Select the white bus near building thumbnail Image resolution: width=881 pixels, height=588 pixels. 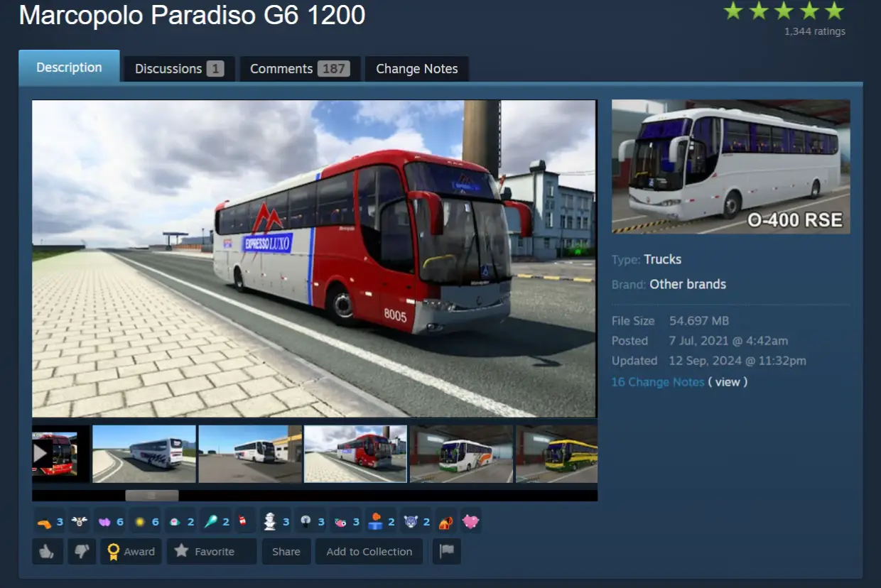point(250,454)
